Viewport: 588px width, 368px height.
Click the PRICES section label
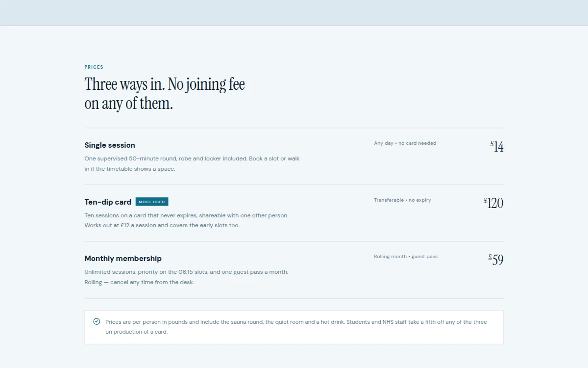click(94, 67)
